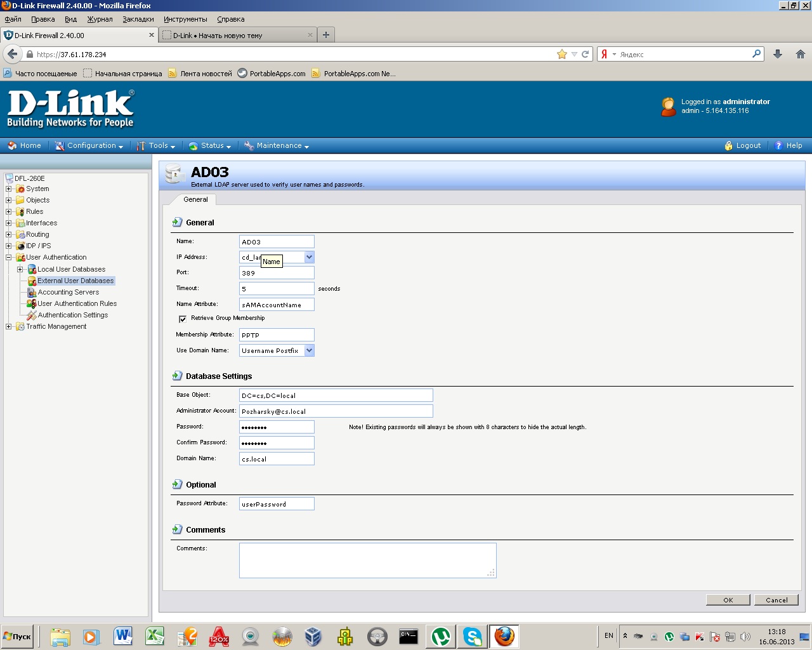Select Authentication Settings in tree
Image resolution: width=812 pixels, height=650 pixels.
click(73, 315)
